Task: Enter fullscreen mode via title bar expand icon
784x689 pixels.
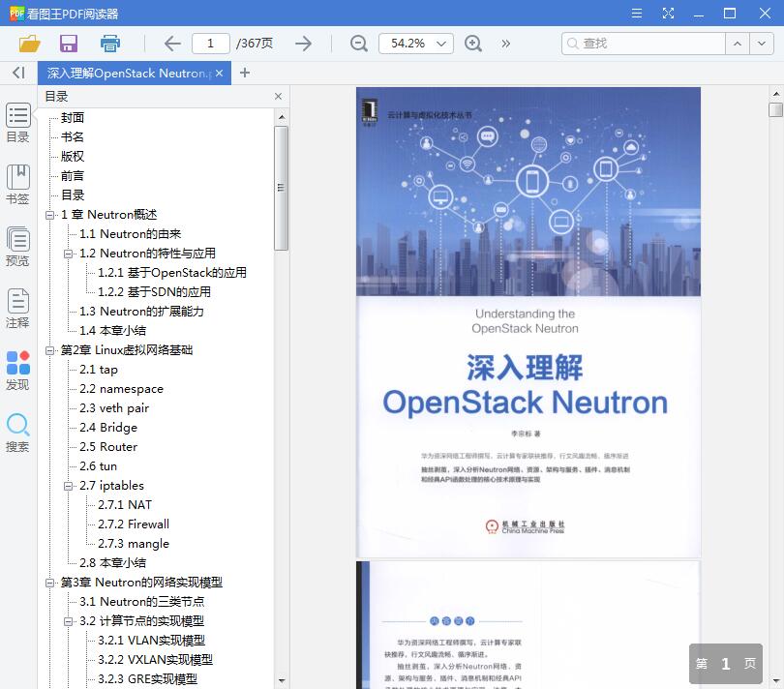Action: point(668,13)
